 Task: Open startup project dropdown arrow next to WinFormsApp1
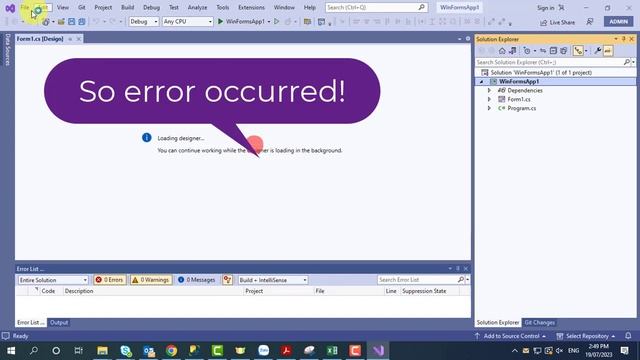click(x=269, y=22)
